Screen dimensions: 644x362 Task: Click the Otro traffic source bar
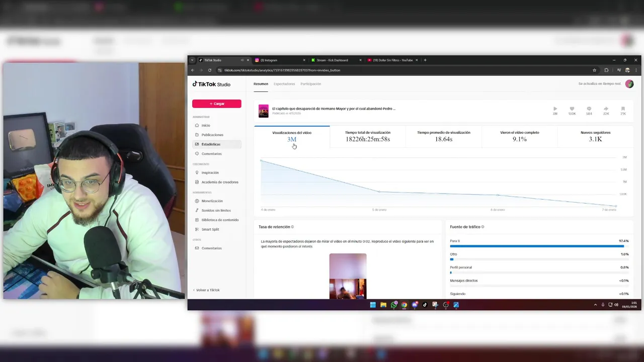coord(539,259)
